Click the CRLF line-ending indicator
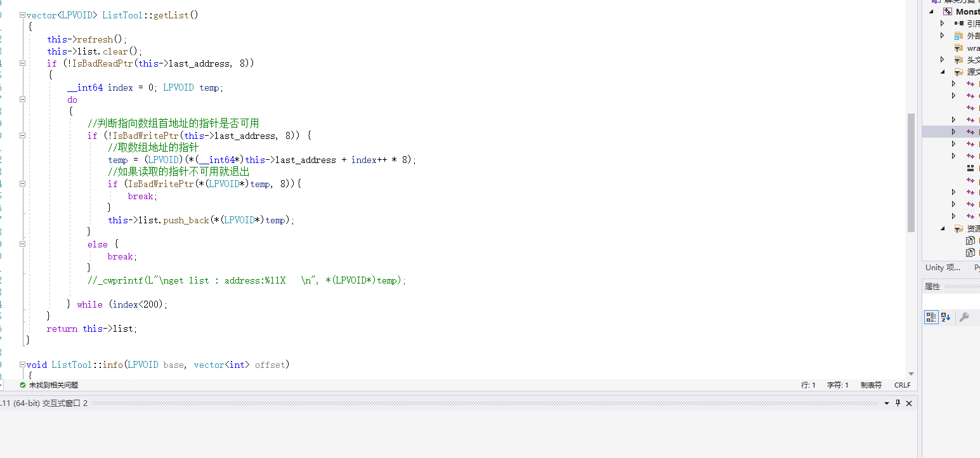Image resolution: width=980 pixels, height=458 pixels. pyautogui.click(x=902, y=385)
